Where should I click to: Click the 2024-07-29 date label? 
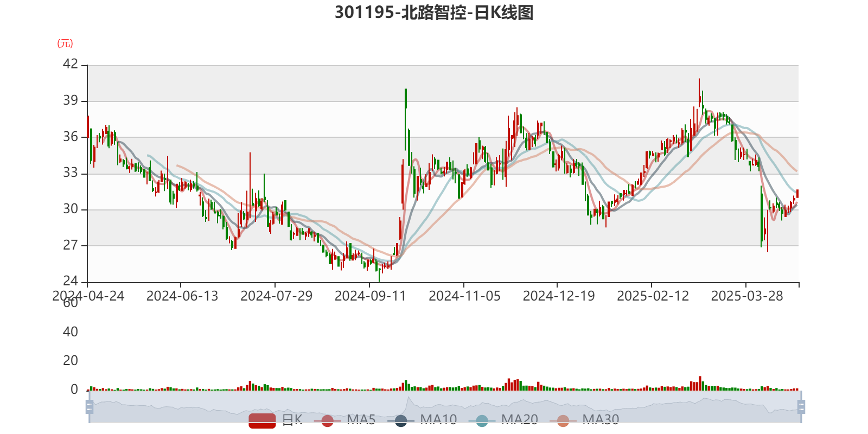277,296
